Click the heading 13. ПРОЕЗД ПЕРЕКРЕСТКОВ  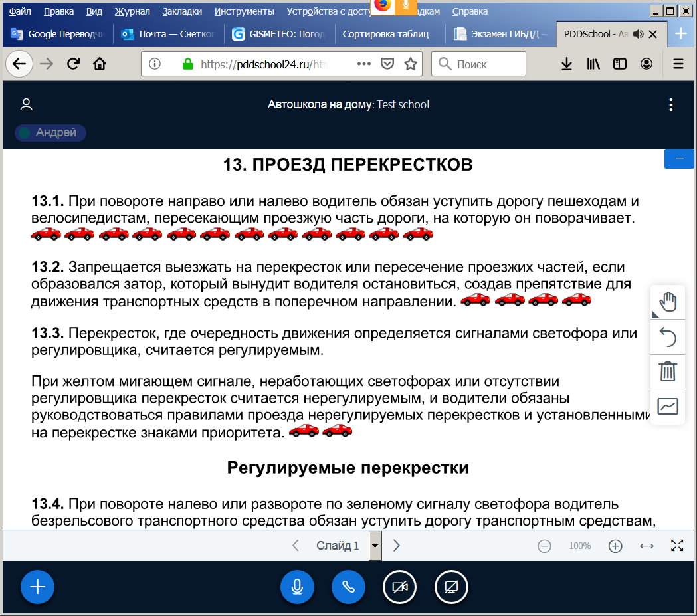point(348,165)
